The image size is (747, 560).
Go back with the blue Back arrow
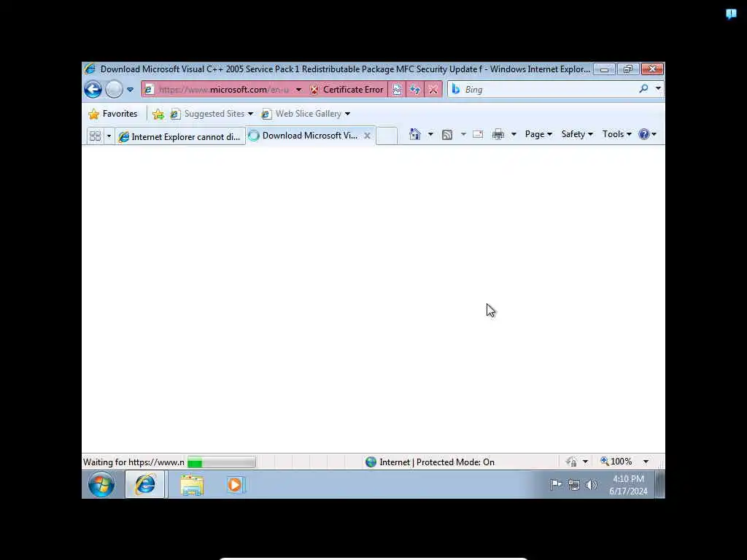click(x=93, y=89)
